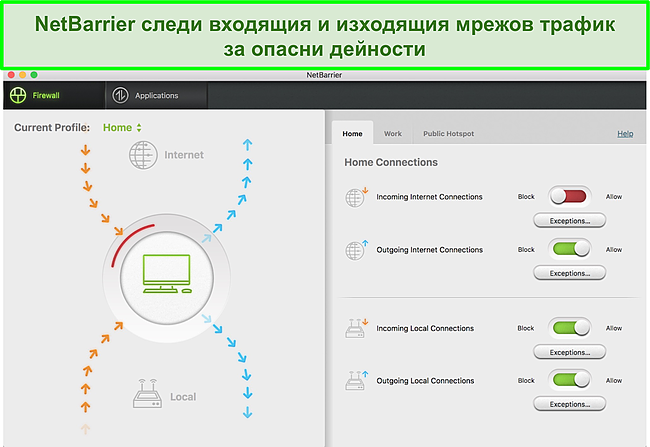Click the 'Local' label in the diagram
Viewport: 650px width, 447px height.
tap(183, 397)
